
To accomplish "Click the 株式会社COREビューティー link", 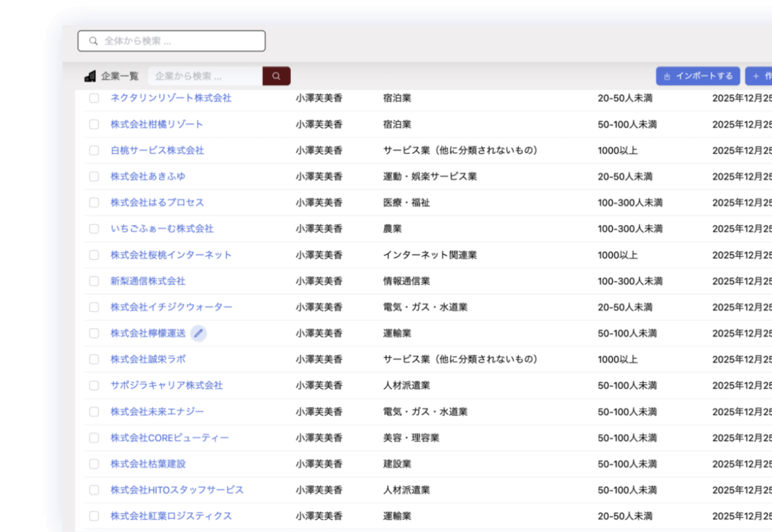I will [170, 438].
